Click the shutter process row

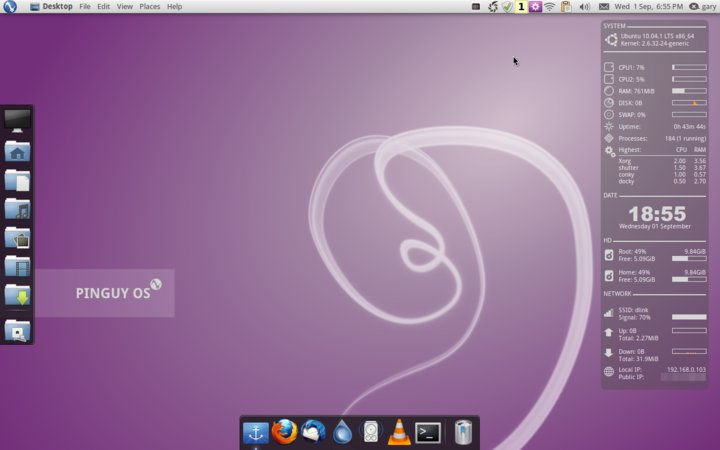tap(662, 168)
